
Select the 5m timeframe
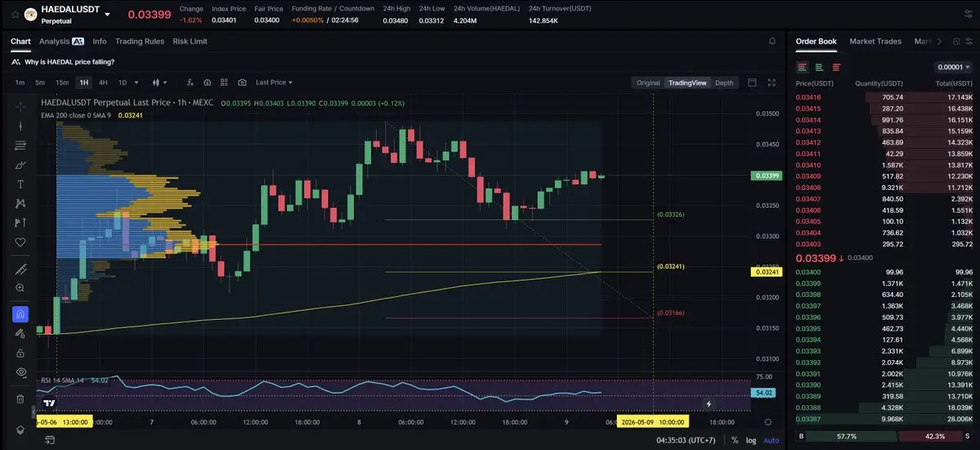(40, 83)
